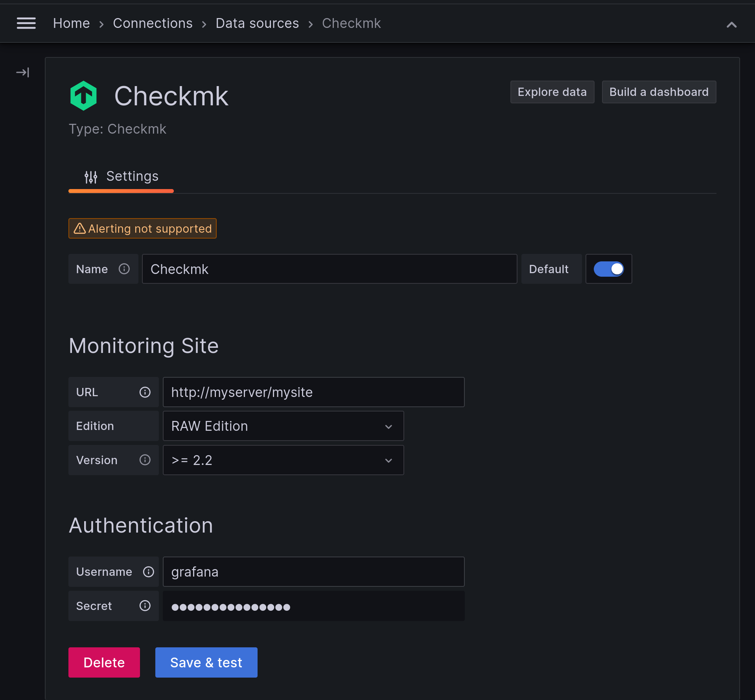
Task: Click the Type: Checkmk subtitle text
Action: (118, 129)
